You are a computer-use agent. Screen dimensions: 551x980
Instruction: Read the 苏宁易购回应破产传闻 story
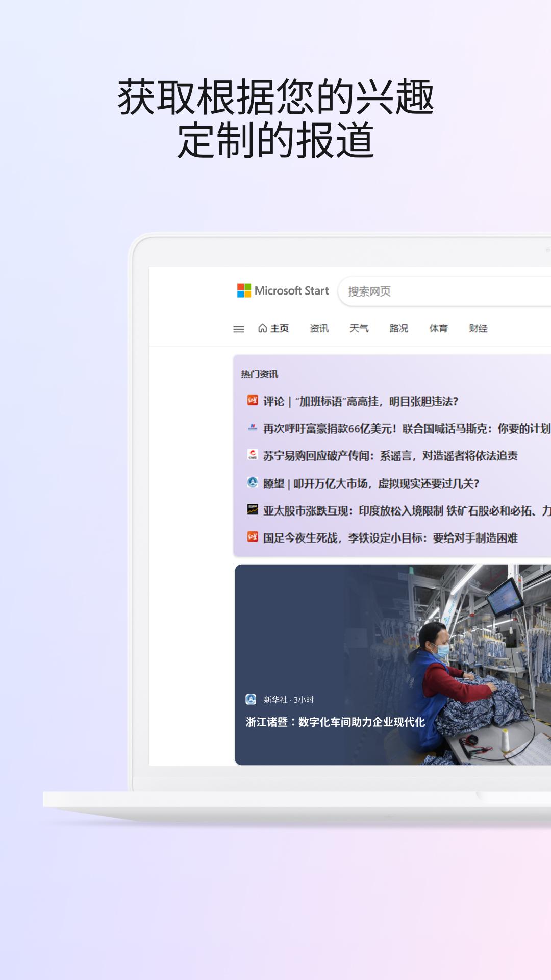pos(390,456)
